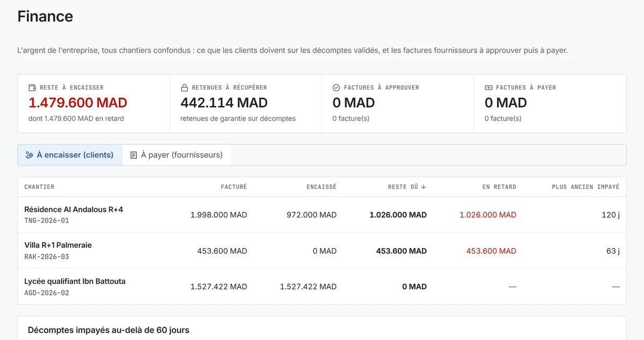The height and width of the screenshot is (340, 644).
Task: Click the coins icon in À encaisser tab
Action: (x=30, y=155)
